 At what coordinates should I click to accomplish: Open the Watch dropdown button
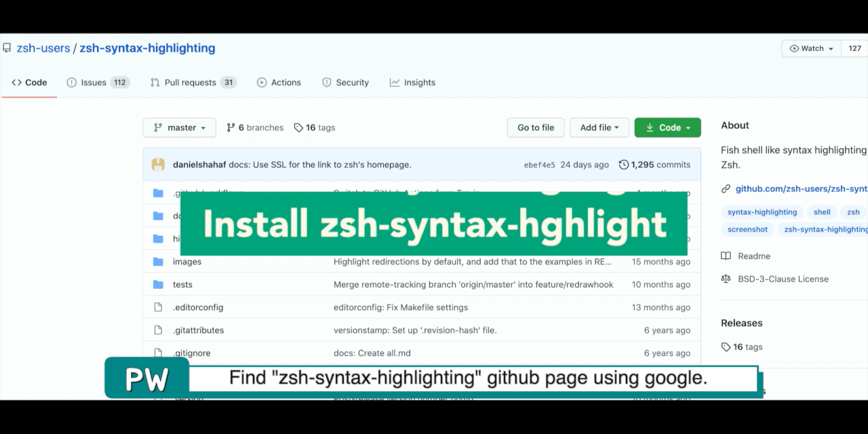pyautogui.click(x=812, y=49)
